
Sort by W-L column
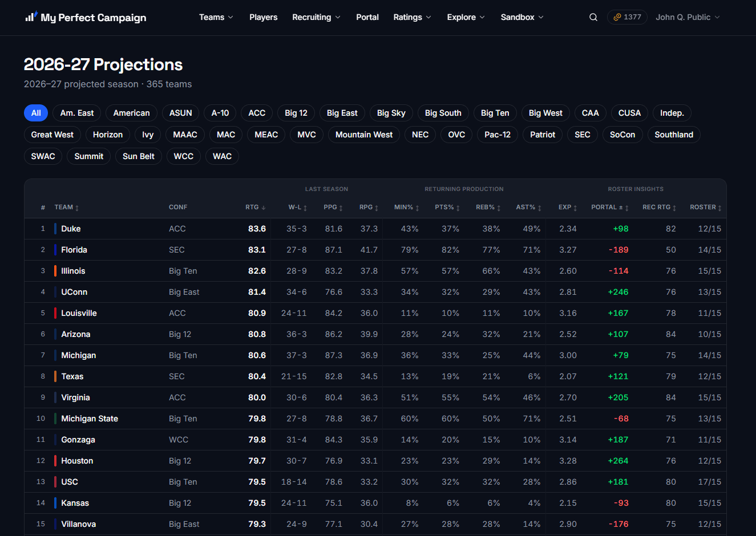coord(298,208)
